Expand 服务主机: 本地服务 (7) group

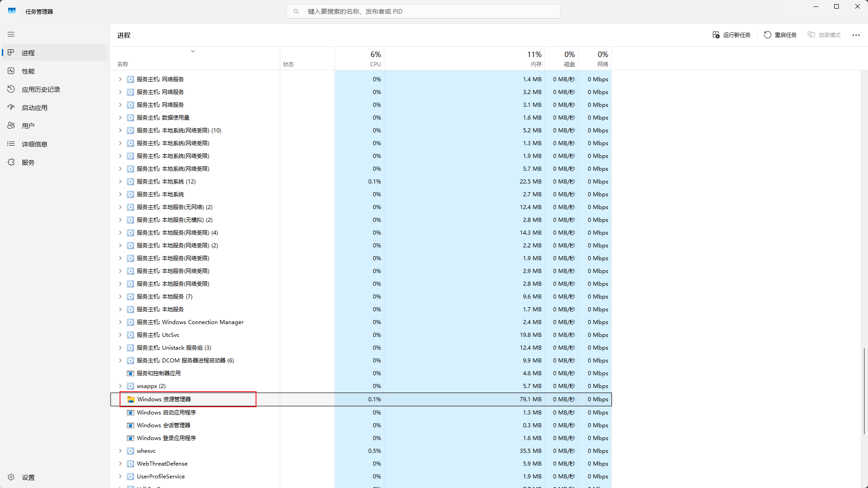(120, 297)
